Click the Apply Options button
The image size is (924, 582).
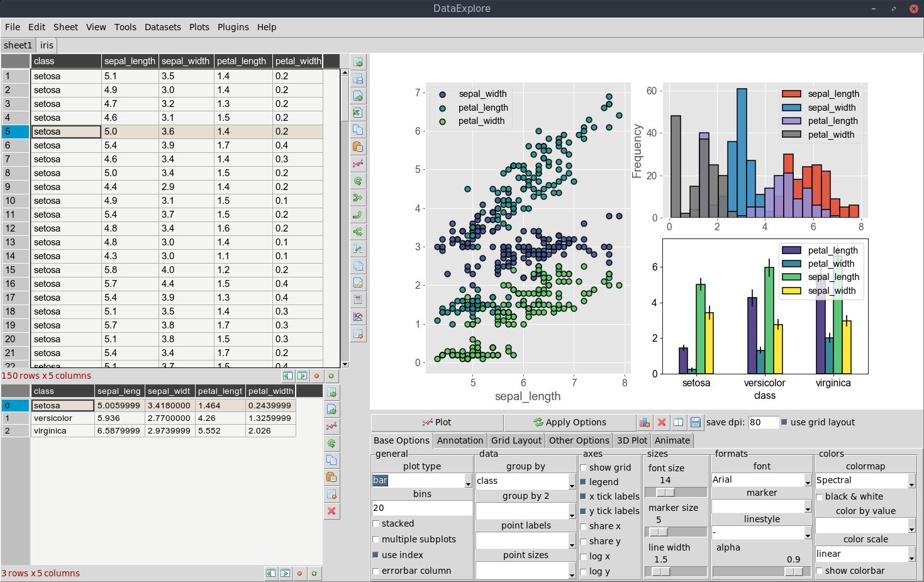[570, 422]
